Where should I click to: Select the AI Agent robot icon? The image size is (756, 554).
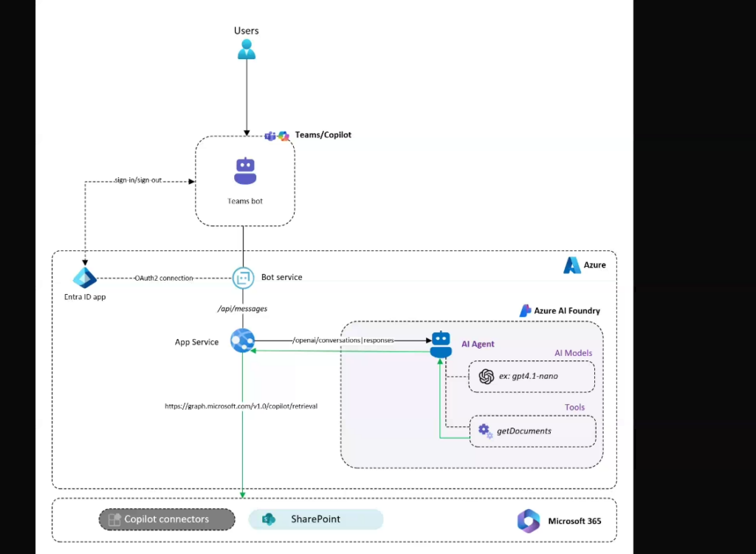pos(441,344)
